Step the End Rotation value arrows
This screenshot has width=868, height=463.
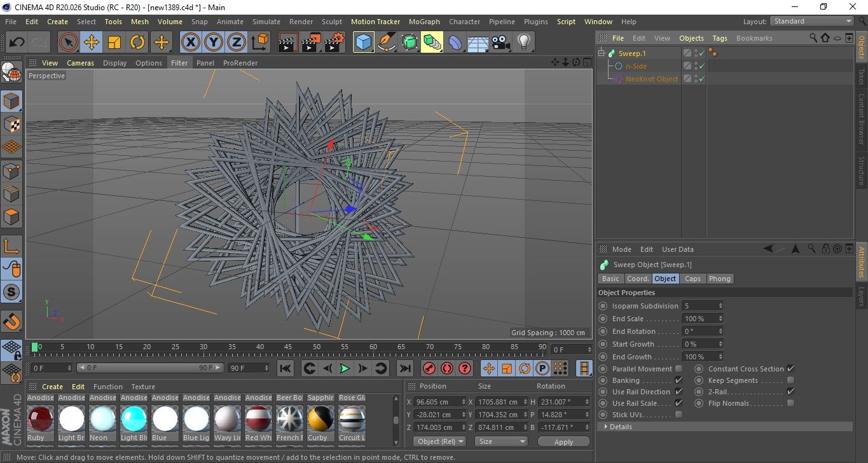(720, 331)
